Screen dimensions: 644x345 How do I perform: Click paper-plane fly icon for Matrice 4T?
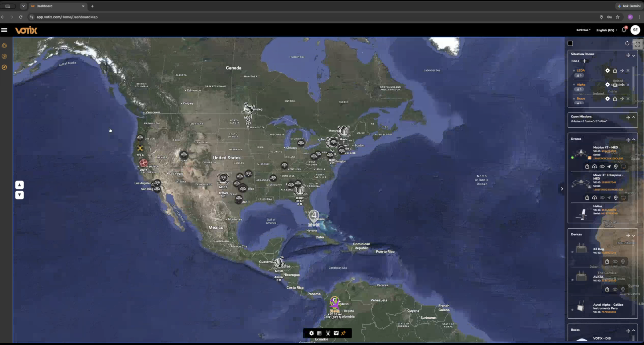click(609, 167)
